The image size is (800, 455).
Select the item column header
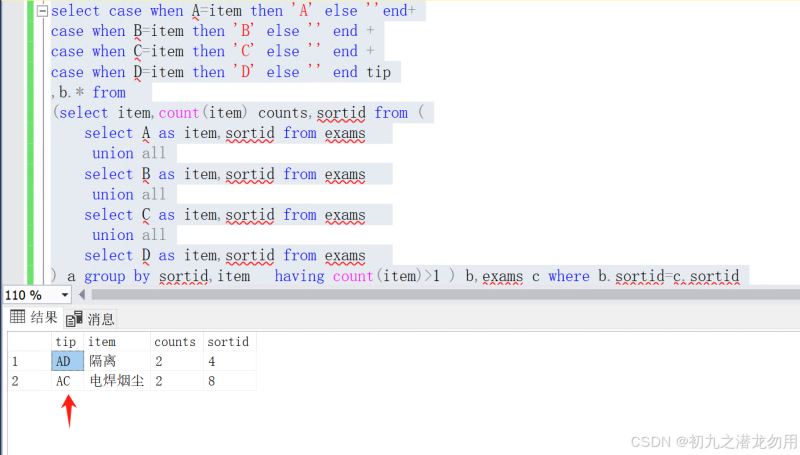(x=117, y=341)
